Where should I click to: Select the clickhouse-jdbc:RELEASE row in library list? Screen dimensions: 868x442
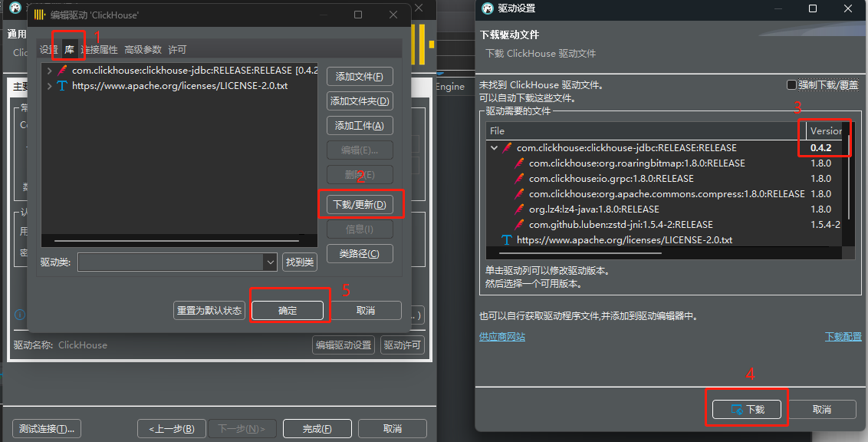[180, 71]
